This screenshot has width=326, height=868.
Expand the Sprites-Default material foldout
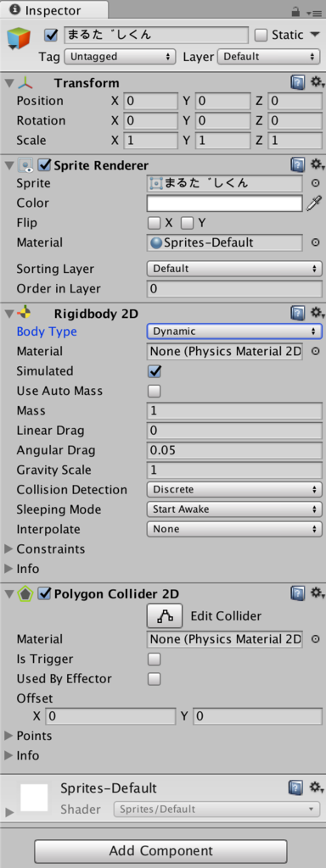pos(8,812)
